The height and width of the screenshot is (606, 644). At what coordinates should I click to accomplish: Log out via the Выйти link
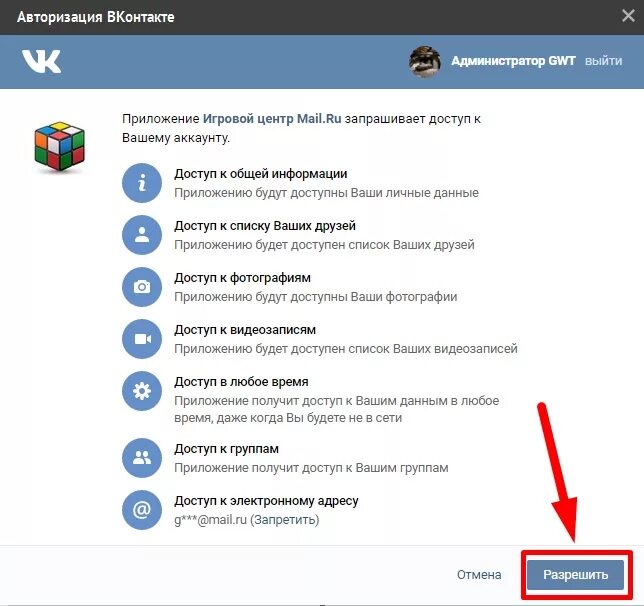[603, 61]
